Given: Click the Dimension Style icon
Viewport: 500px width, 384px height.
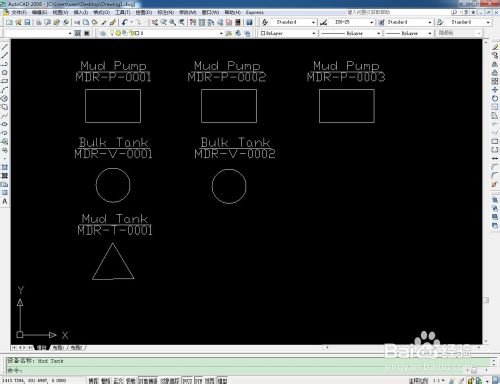Looking at the screenshot, I should pyautogui.click(x=323, y=22).
